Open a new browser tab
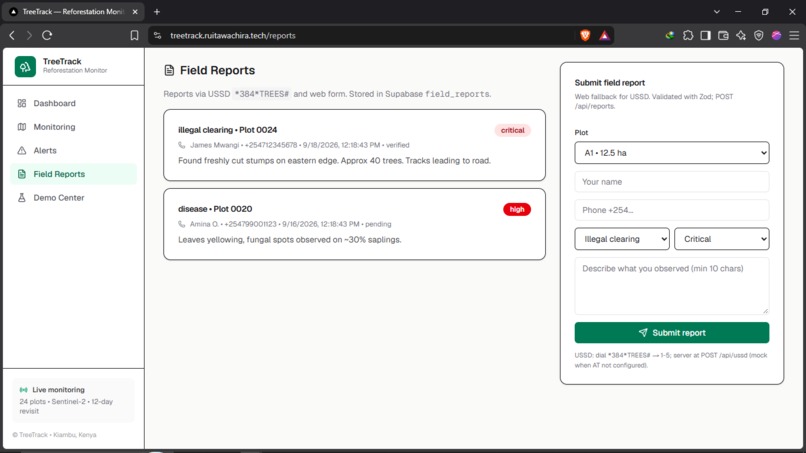The image size is (806, 453). coord(157,11)
